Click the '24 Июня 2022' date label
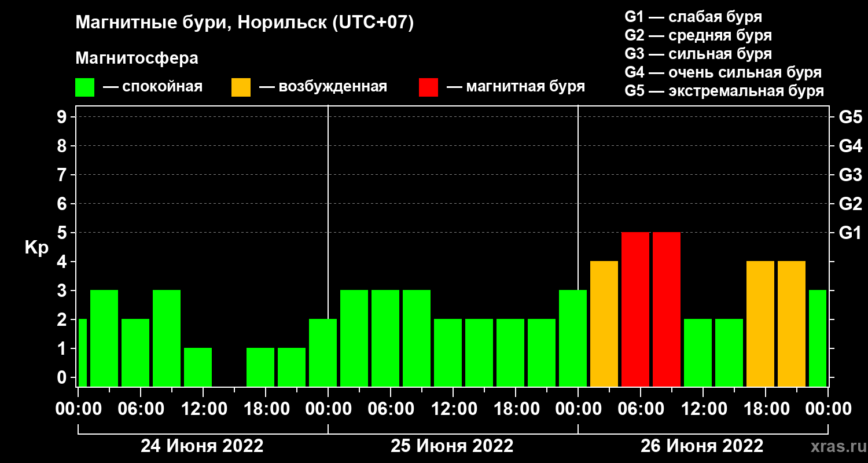 [x=203, y=446]
